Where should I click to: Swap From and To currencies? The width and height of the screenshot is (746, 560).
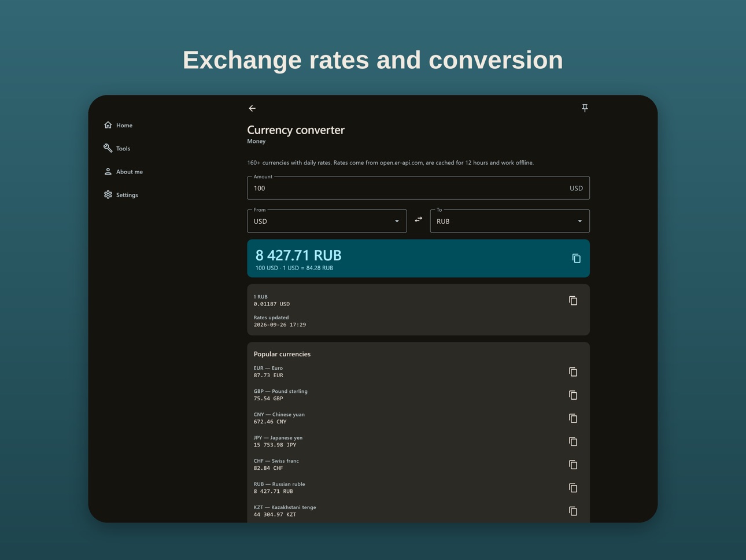point(418,220)
